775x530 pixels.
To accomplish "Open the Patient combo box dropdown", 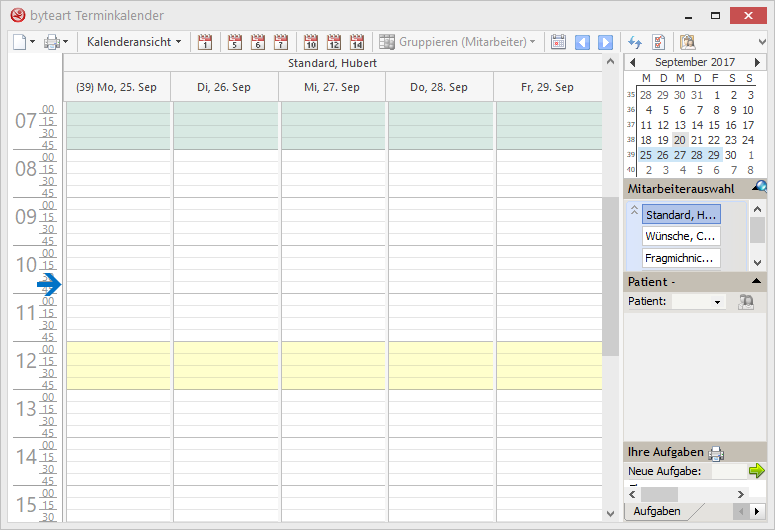I will (x=717, y=302).
